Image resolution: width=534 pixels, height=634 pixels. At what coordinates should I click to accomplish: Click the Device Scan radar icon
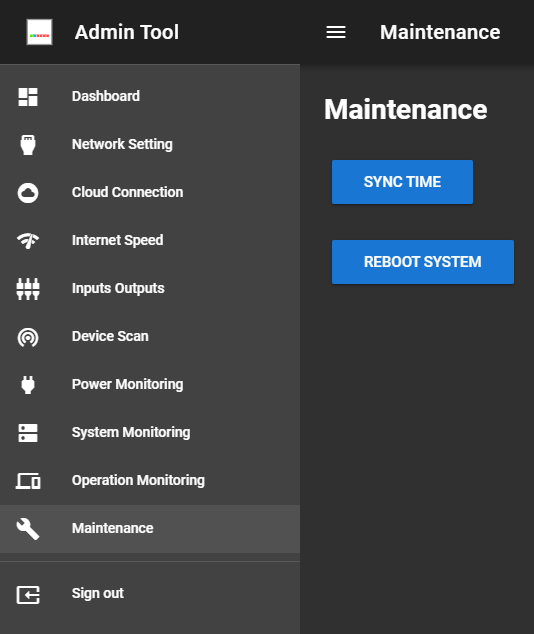28,337
